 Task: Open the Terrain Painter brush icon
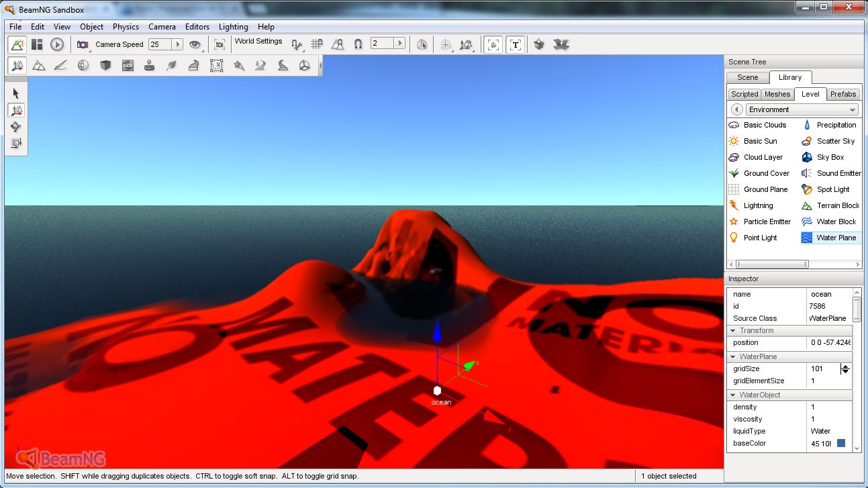tap(61, 65)
